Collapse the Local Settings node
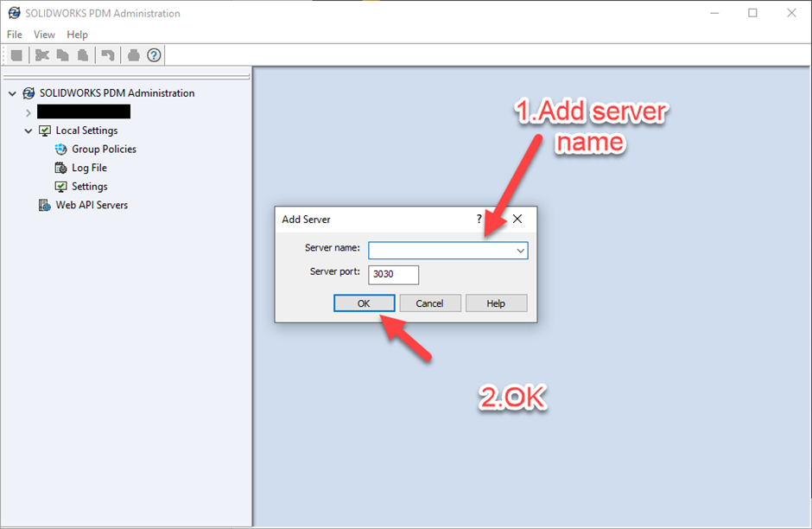 pos(29,131)
